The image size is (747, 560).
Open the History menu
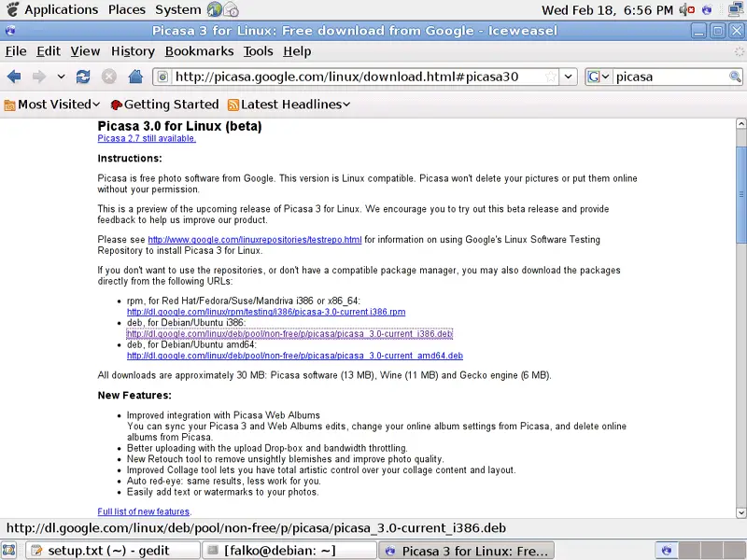tap(133, 51)
